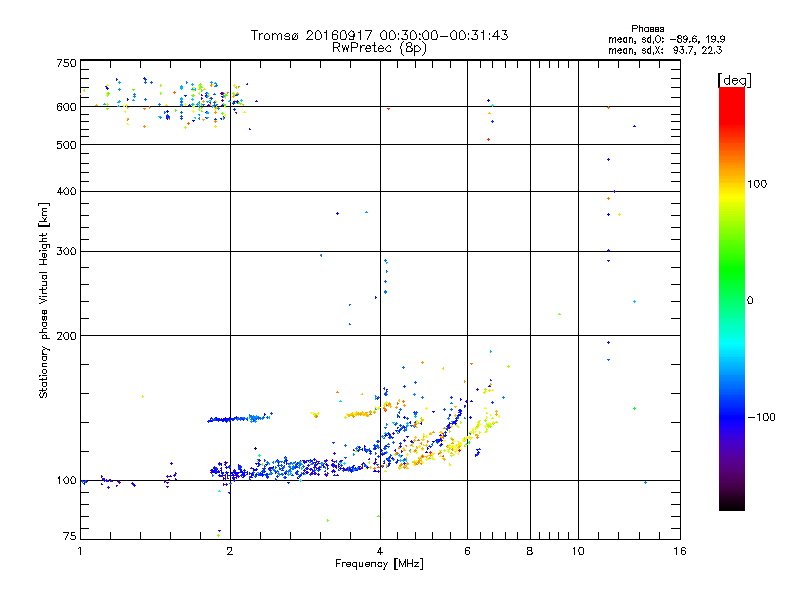Click the '10' x-axis tick label
The image size is (800, 600).
tap(578, 551)
